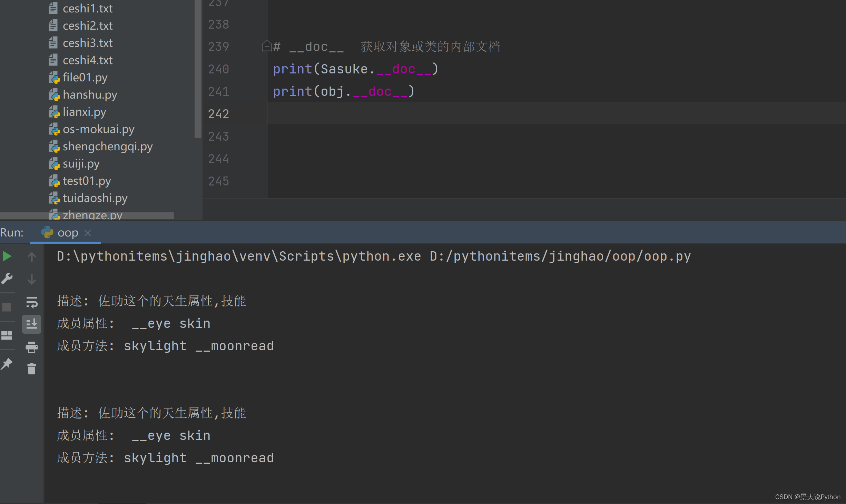Click the project tree vertical scrollbar
The height and width of the screenshot is (504, 846).
(198, 69)
